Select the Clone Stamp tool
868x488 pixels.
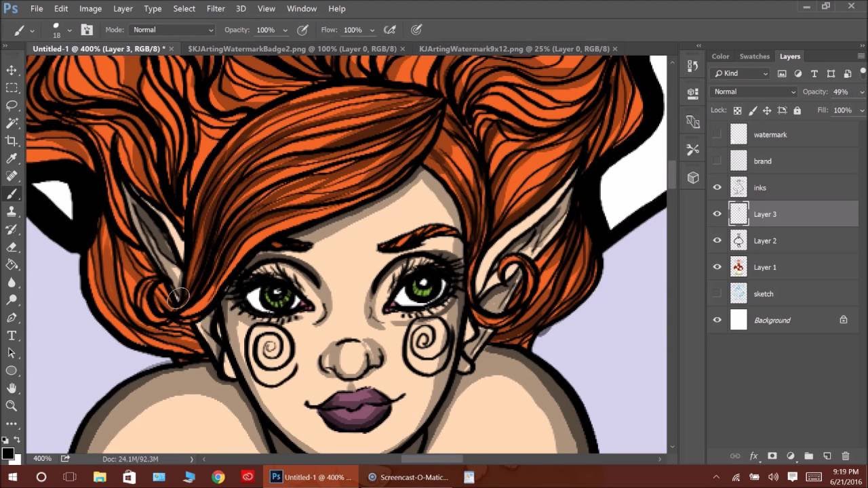[x=12, y=211]
